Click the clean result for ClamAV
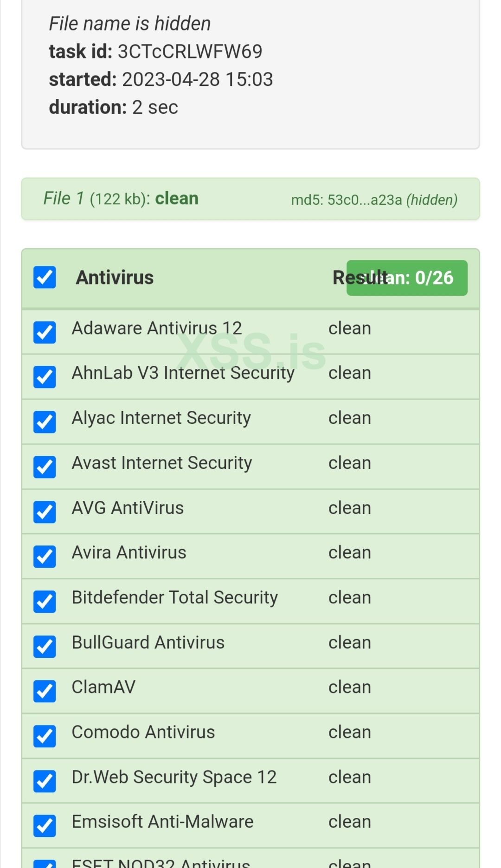Image resolution: width=501 pixels, height=868 pixels. (x=349, y=687)
